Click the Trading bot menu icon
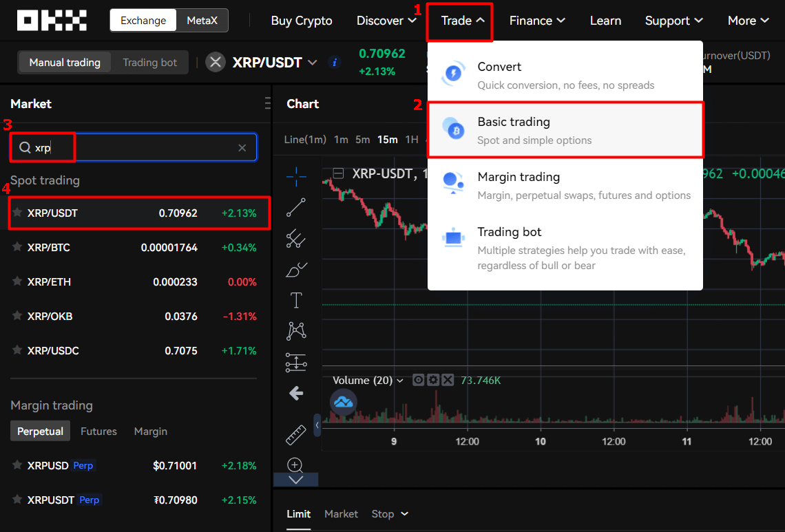This screenshot has width=785, height=532. 454,237
